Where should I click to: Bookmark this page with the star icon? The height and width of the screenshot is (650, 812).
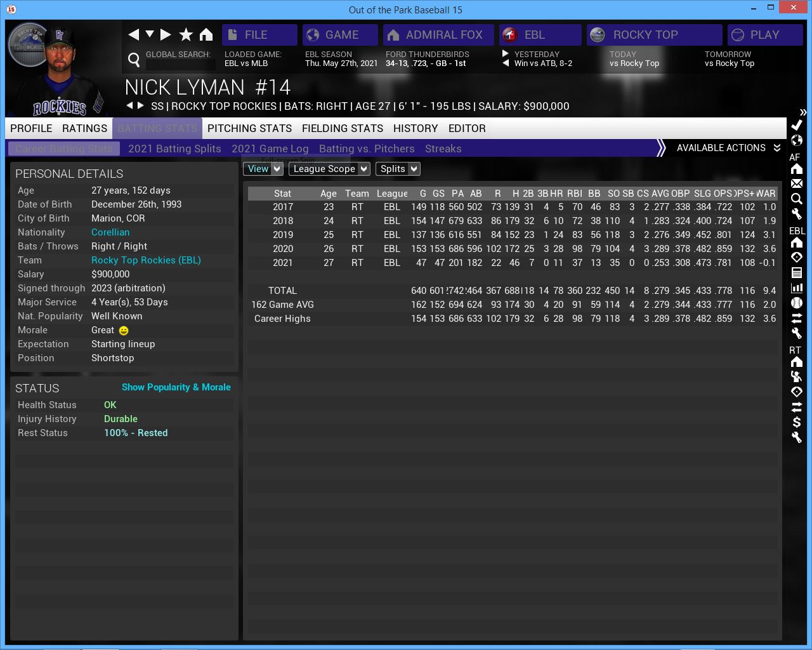186,35
